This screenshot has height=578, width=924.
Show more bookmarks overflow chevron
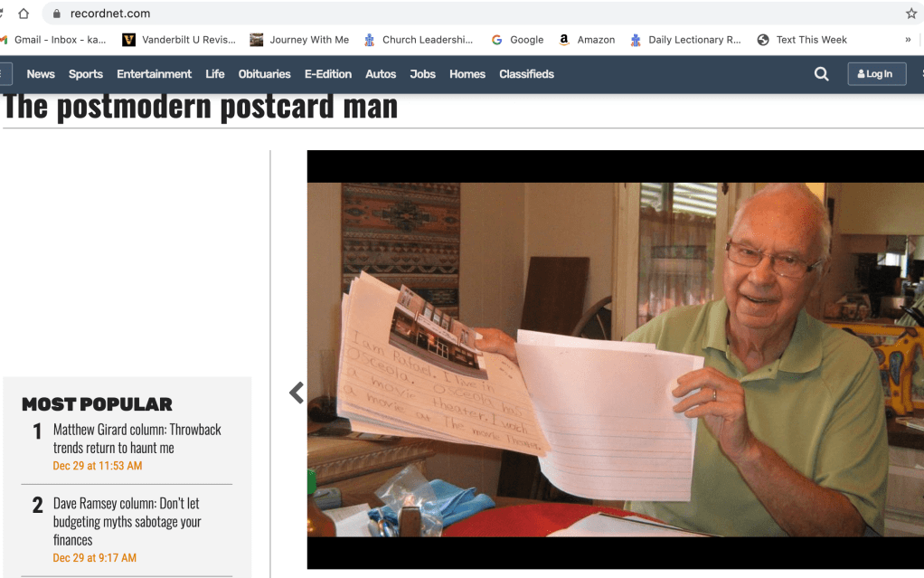(908, 40)
